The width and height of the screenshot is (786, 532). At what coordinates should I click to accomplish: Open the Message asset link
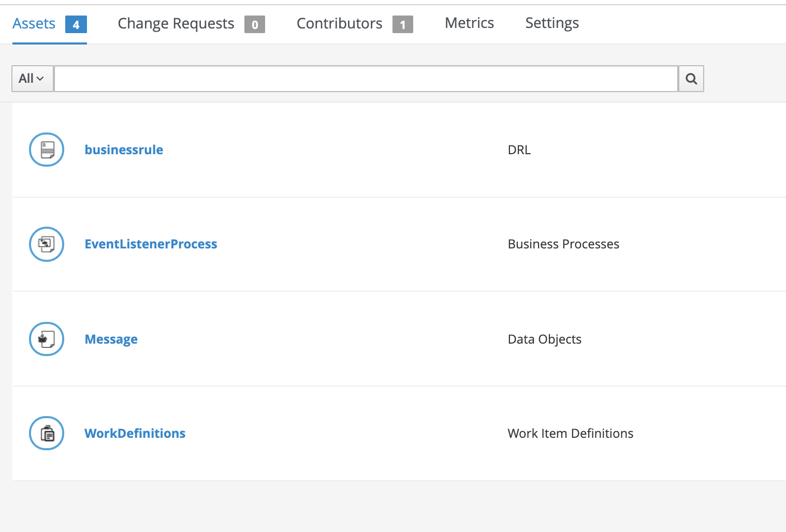111,339
